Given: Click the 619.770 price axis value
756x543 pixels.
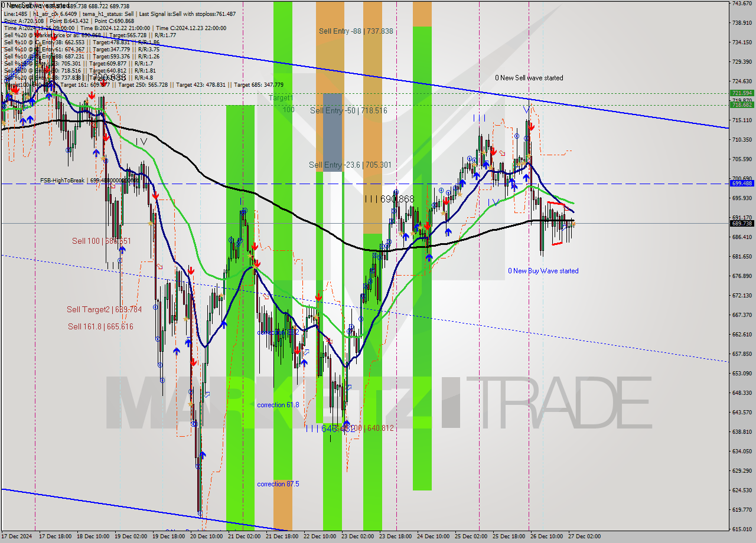Looking at the screenshot, I should [x=742, y=510].
